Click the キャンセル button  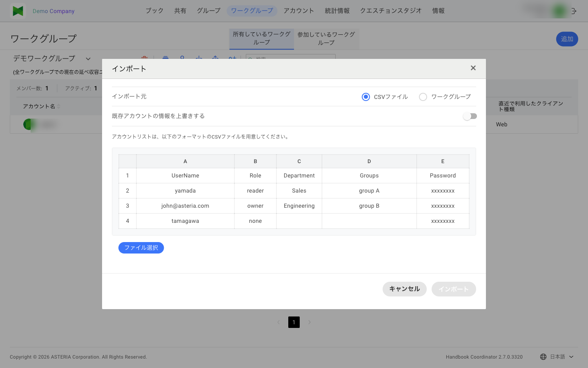404,289
